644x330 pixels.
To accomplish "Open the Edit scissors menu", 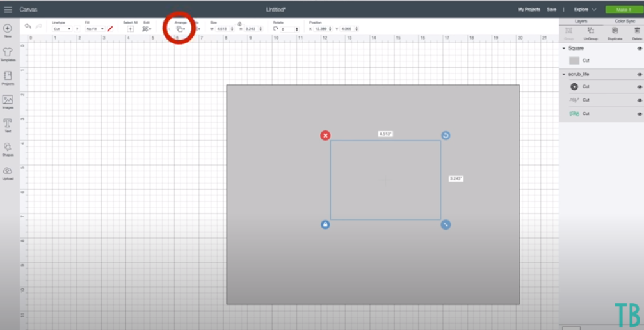I will coord(146,29).
